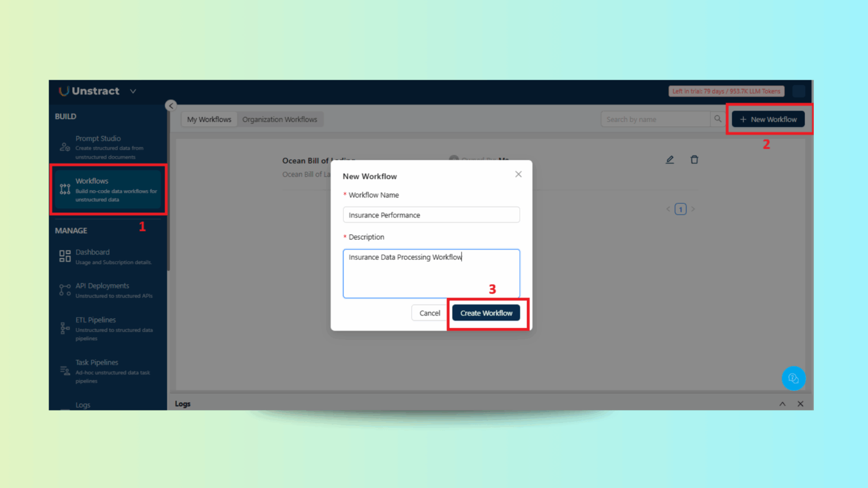Cancel the New Workflow dialog

click(429, 312)
